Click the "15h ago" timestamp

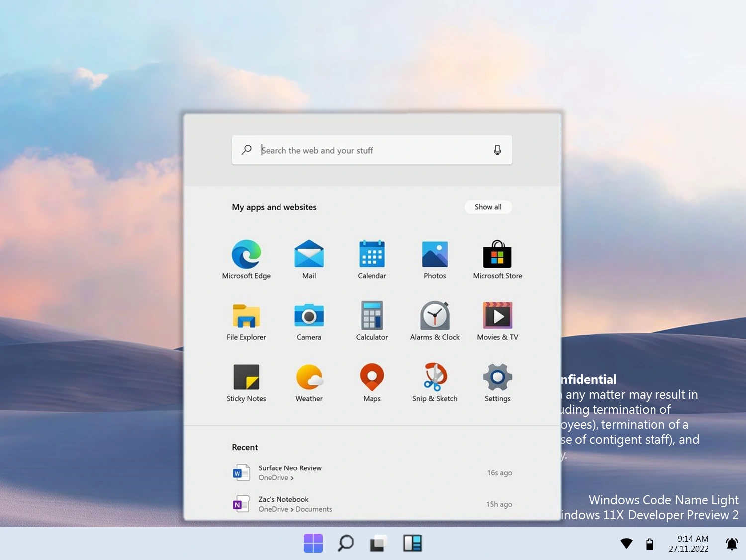click(x=499, y=504)
